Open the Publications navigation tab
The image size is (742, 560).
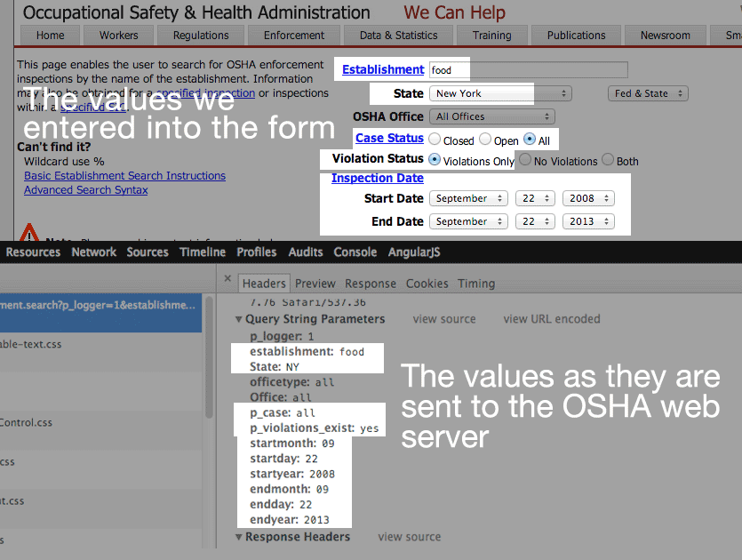[577, 36]
